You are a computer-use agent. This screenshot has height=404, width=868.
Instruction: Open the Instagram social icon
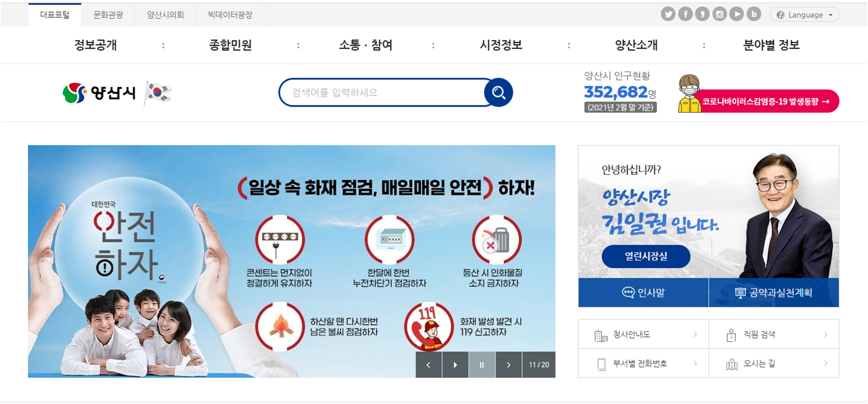coord(720,14)
